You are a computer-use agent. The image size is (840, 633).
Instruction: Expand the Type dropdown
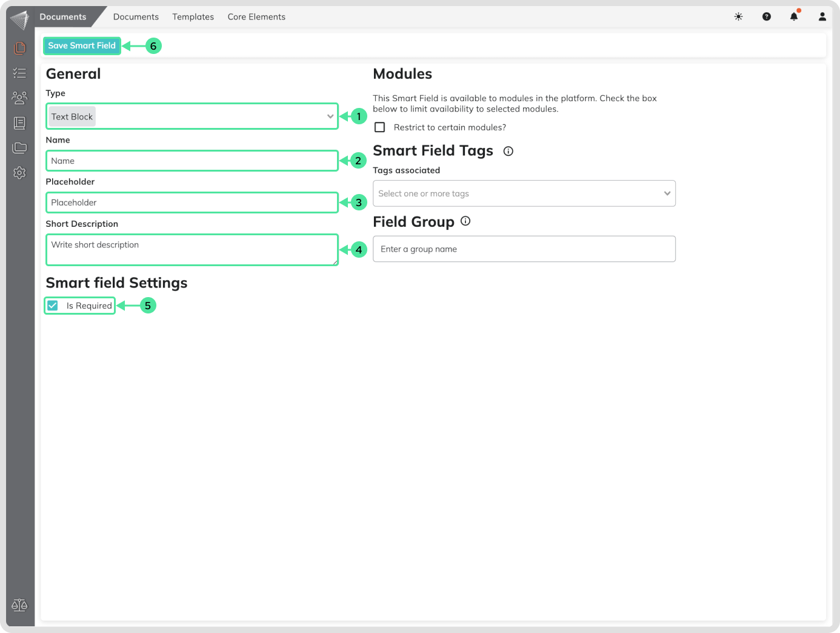[192, 116]
